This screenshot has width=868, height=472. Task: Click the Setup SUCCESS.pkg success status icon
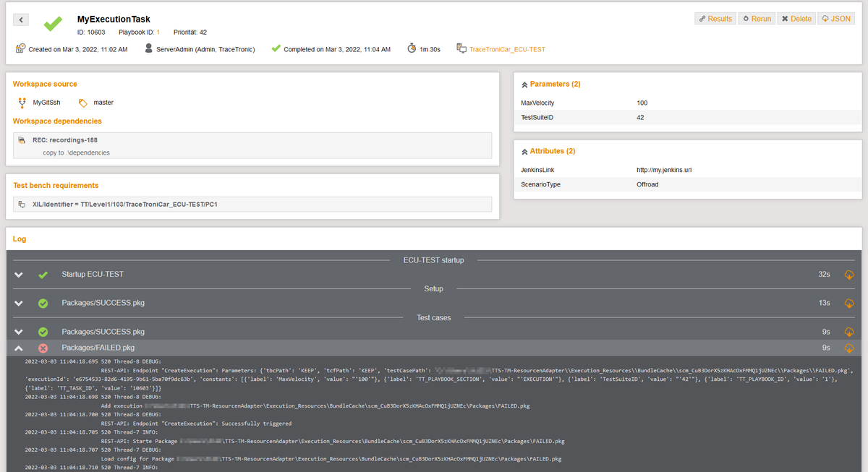(43, 303)
